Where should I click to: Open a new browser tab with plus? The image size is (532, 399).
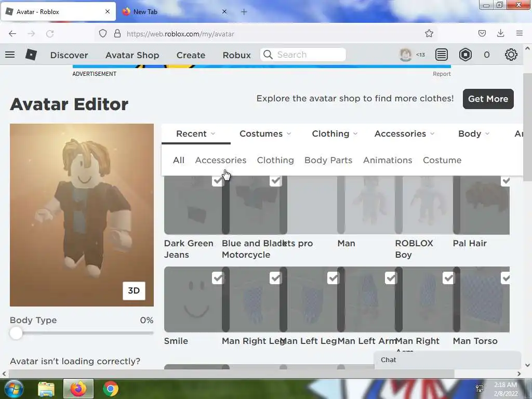(244, 12)
